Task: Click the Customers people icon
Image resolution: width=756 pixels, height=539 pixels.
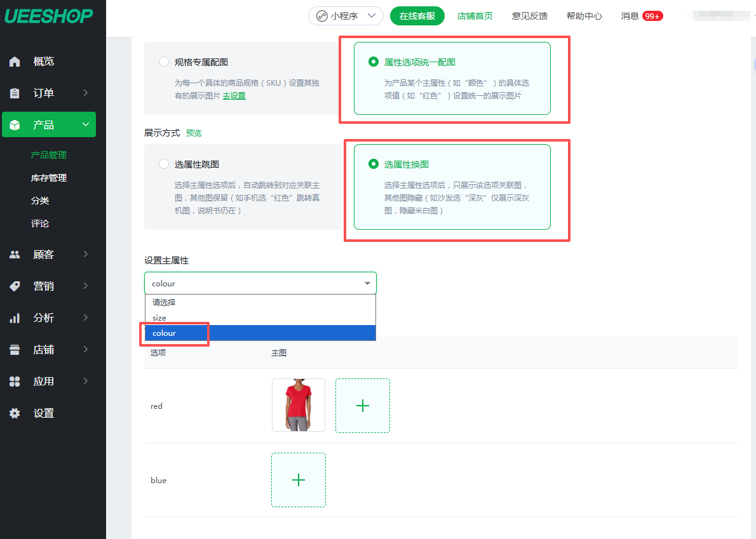Action: pos(15,255)
